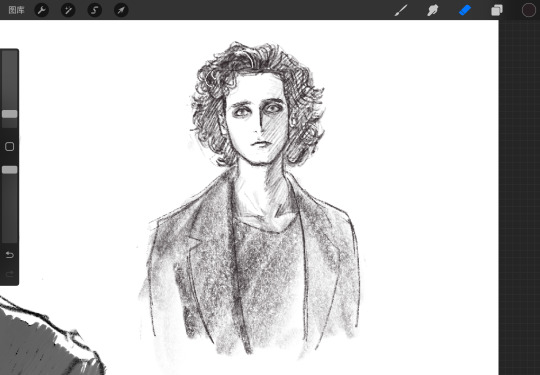Open the Adjustments magic wand menu
This screenshot has height=375, width=540.
click(68, 10)
